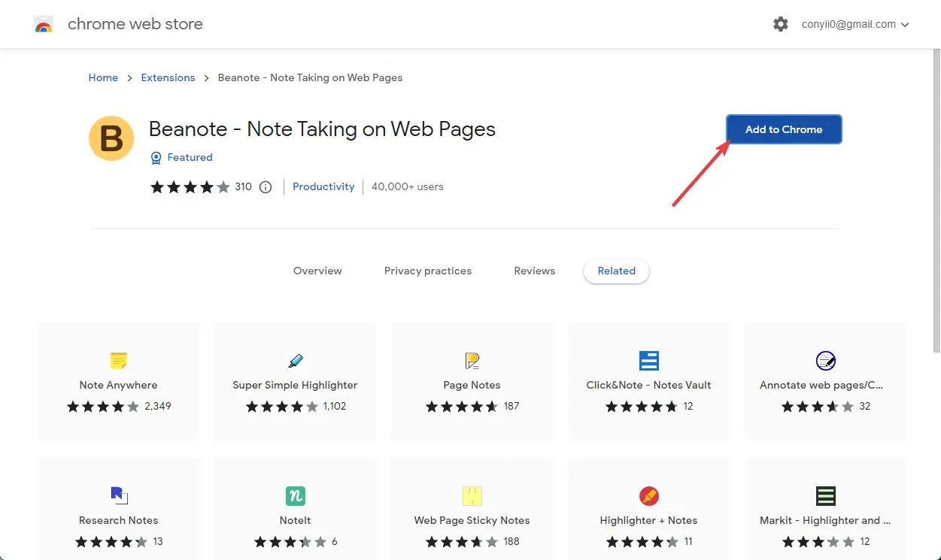The height and width of the screenshot is (560, 941).
Task: Select the Related tab
Action: coord(616,271)
